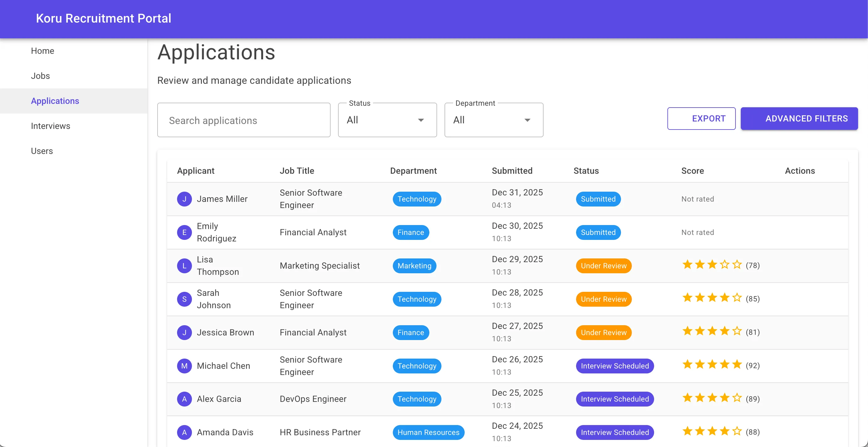Open ADVANCED FILTERS
Viewport: 868px width, 447px height.
point(799,118)
